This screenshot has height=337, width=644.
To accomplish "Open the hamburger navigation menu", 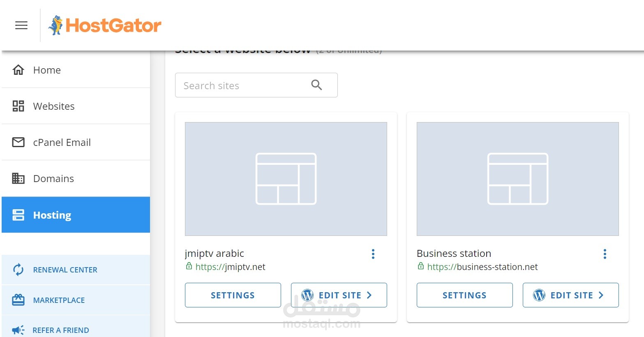I will (x=21, y=25).
